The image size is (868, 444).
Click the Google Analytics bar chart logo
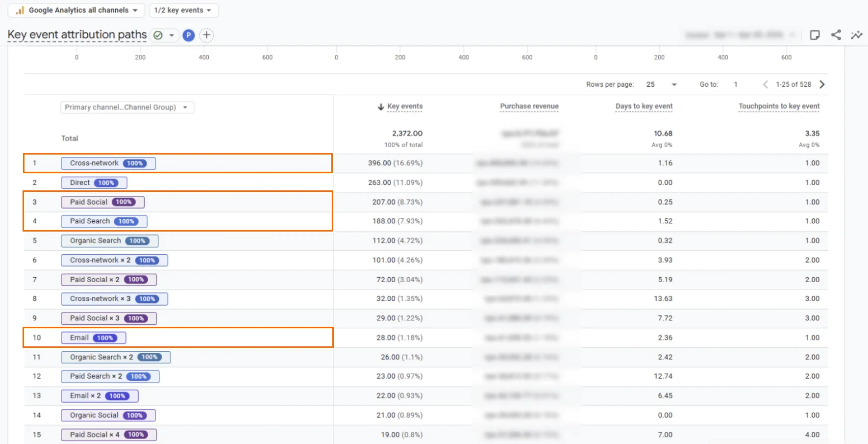coord(20,10)
